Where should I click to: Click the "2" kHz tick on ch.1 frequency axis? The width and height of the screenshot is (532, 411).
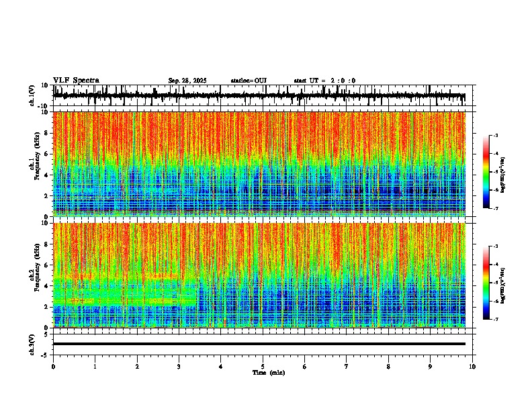point(47,195)
